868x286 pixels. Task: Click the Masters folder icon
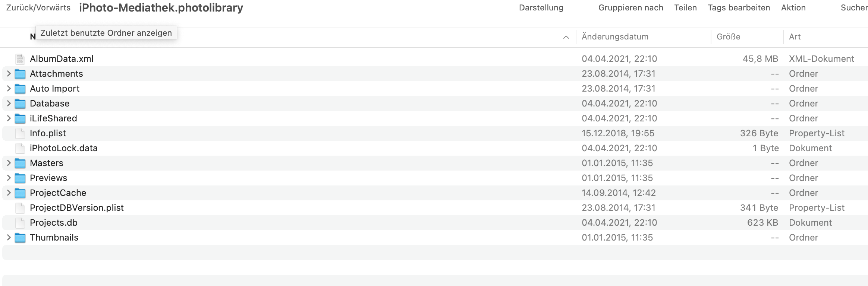coord(20,163)
